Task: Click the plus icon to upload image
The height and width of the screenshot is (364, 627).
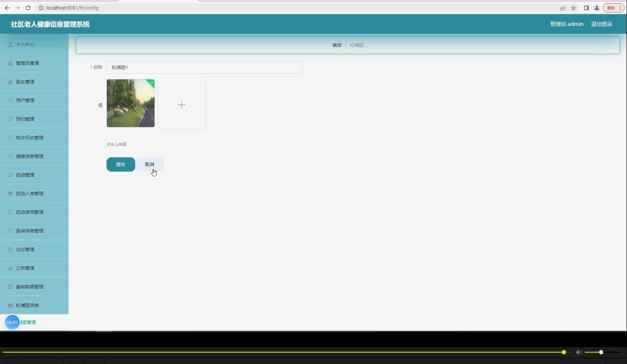Action: pos(182,105)
